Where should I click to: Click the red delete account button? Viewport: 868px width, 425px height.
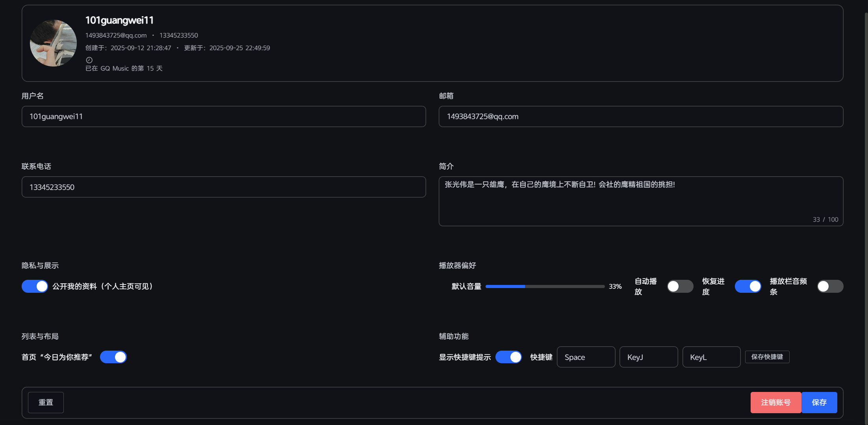(775, 402)
